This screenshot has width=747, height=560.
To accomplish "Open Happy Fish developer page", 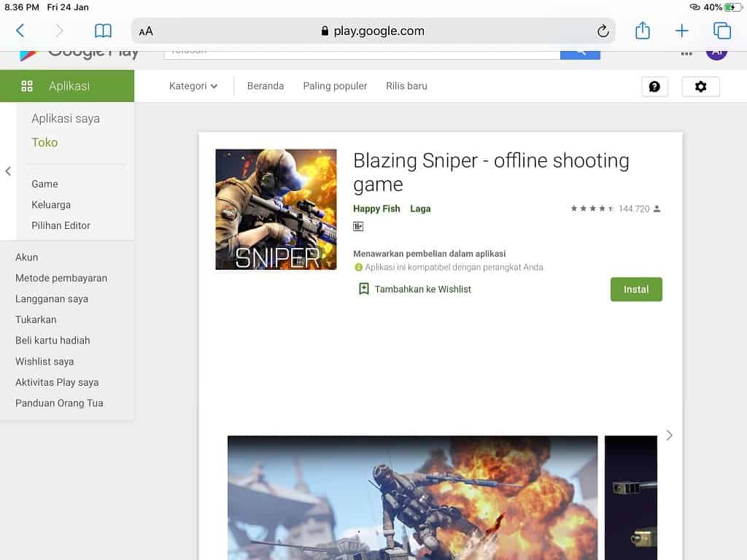I will 376,209.
